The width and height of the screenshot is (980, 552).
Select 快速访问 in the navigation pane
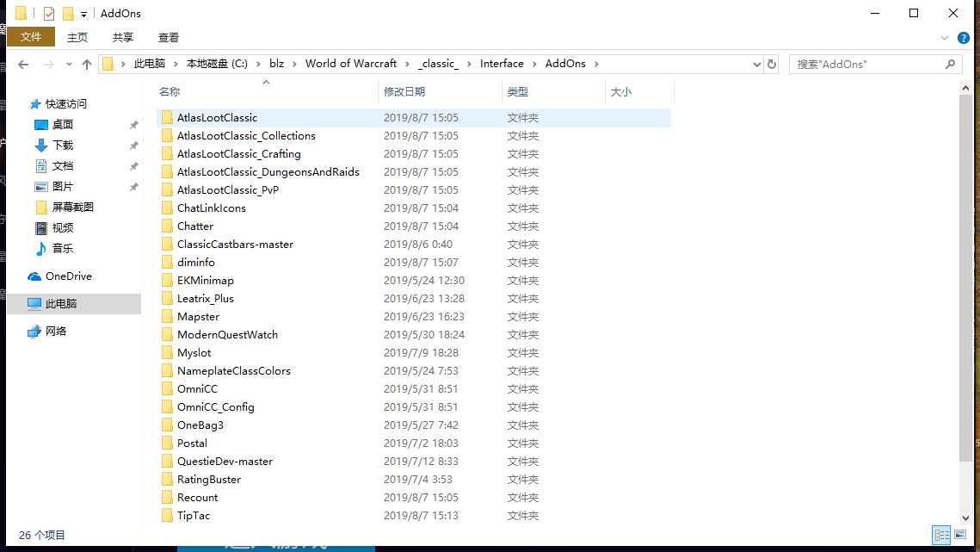point(65,104)
